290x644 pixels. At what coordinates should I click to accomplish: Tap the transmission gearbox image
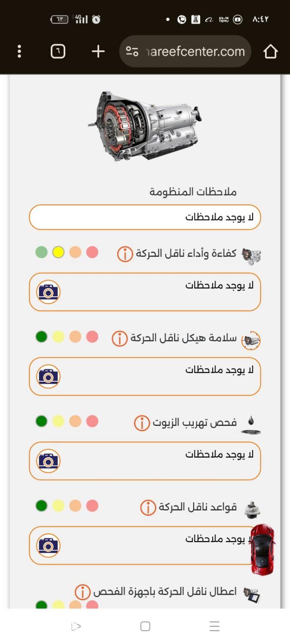click(x=145, y=126)
